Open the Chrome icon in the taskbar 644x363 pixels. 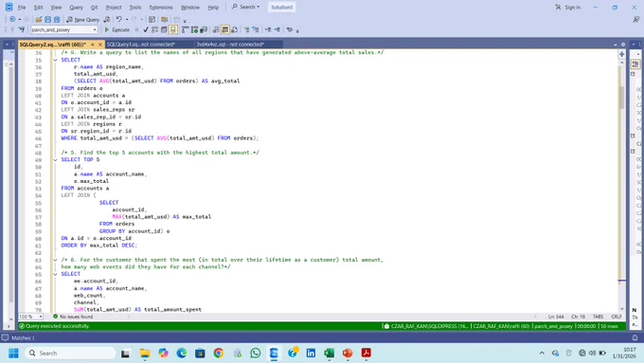tap(219, 354)
